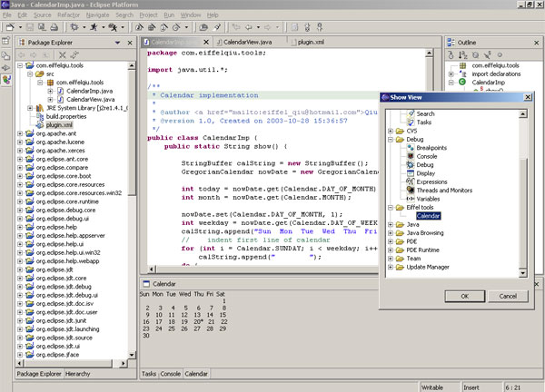Image resolution: width=545 pixels, height=392 pixels.
Task: Click the Run (running man) toolbar icon
Action: click(94, 27)
